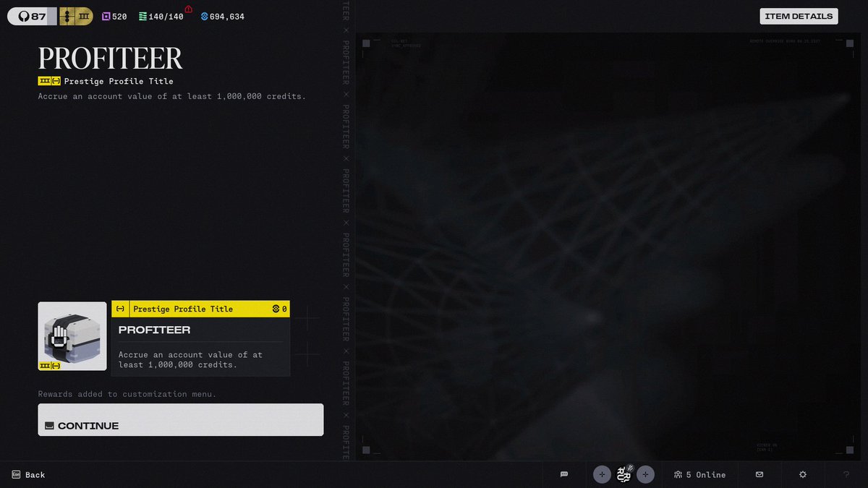Click the Continue button
This screenshot has height=488, width=868.
click(x=180, y=420)
